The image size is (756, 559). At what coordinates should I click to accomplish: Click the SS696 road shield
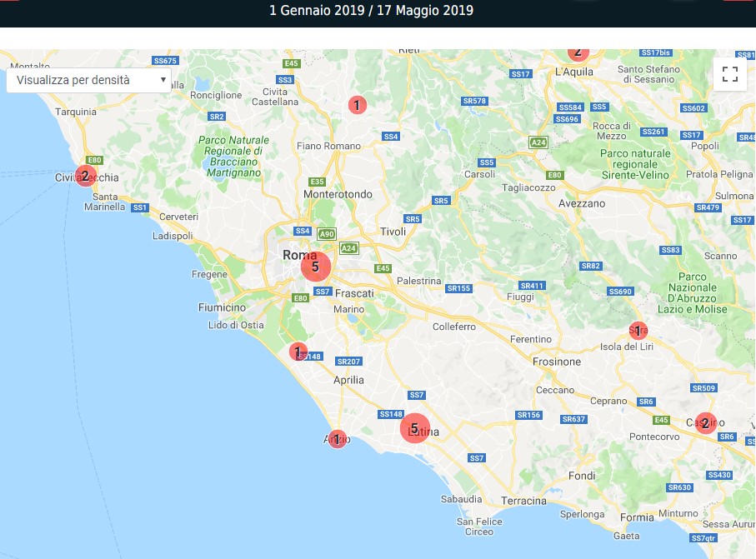pos(567,119)
